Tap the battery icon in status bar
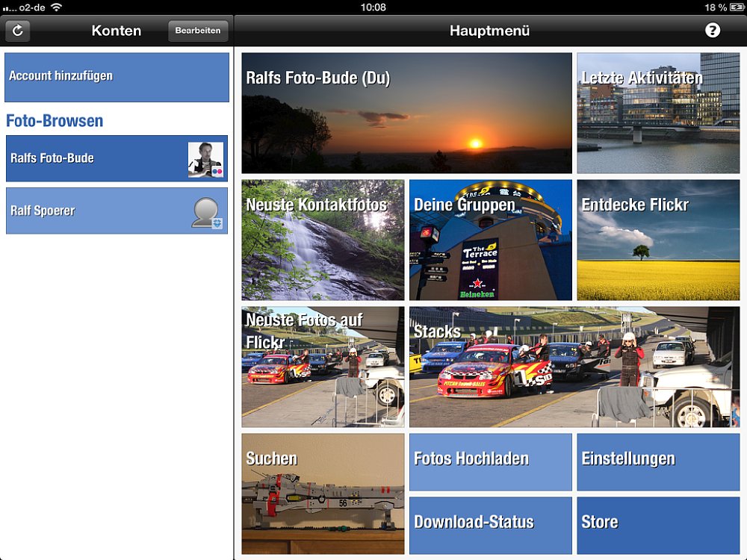 click(737, 7)
